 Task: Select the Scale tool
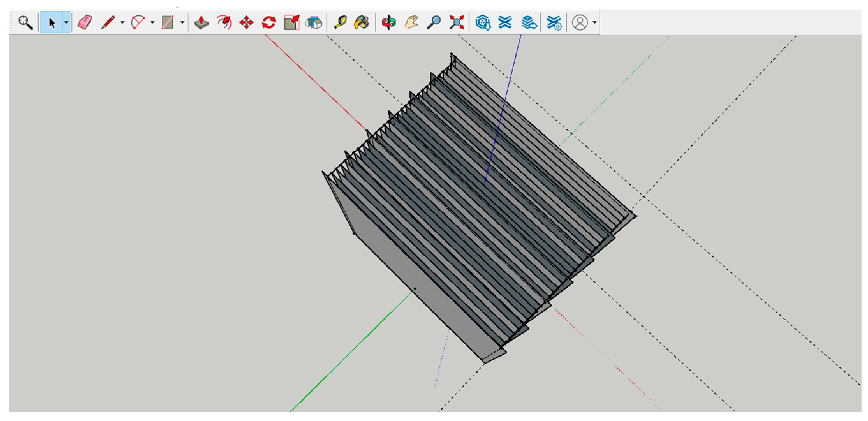coord(291,23)
